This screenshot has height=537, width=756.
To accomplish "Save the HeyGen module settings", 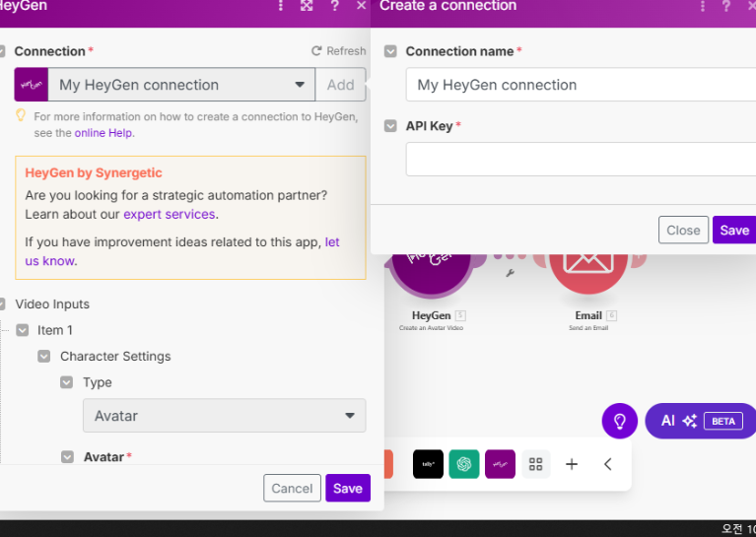I will (x=348, y=488).
